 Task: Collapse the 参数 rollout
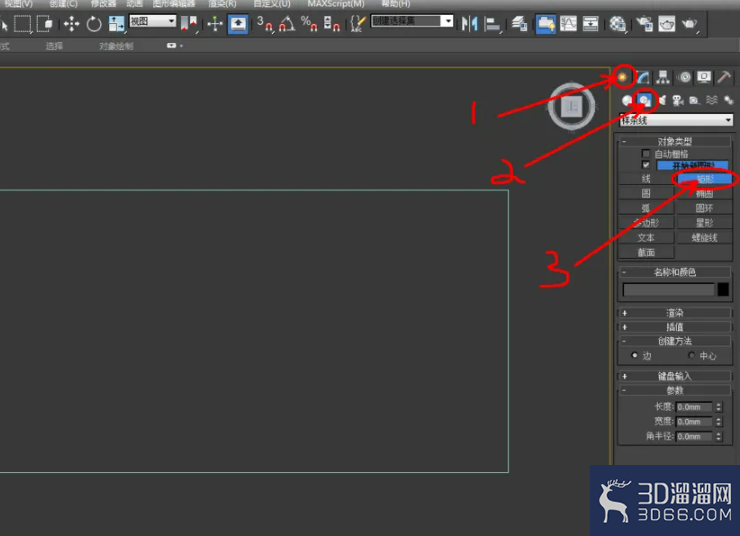[x=675, y=390]
